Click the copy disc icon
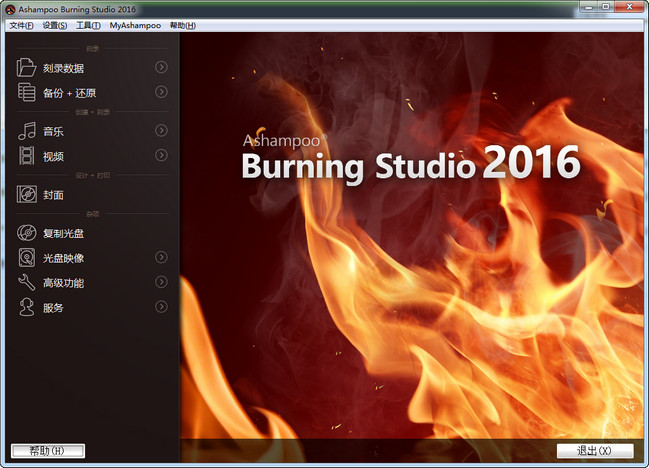 (x=26, y=233)
